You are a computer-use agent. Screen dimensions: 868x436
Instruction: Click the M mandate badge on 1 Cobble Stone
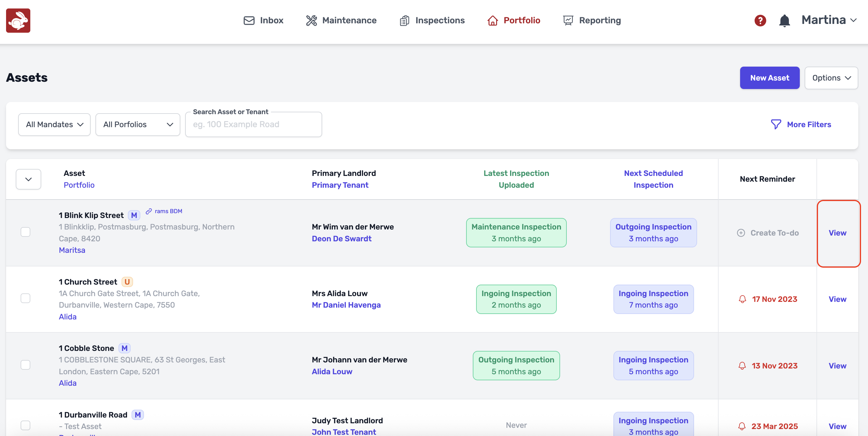point(124,348)
